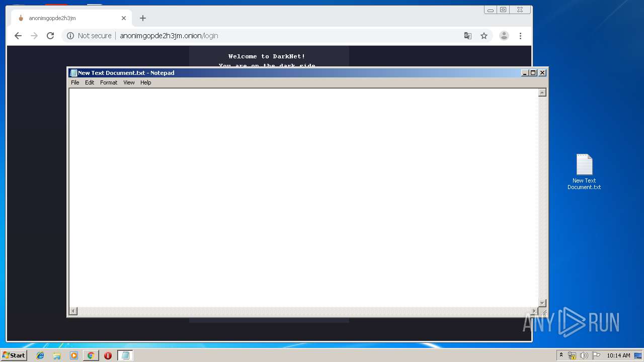
Task: Close the Chrome window
Action: tap(520, 10)
